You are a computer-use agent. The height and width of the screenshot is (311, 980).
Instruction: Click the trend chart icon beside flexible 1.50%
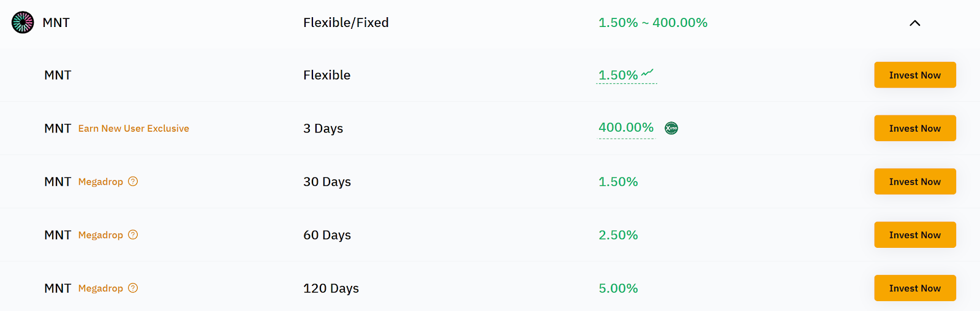(647, 73)
